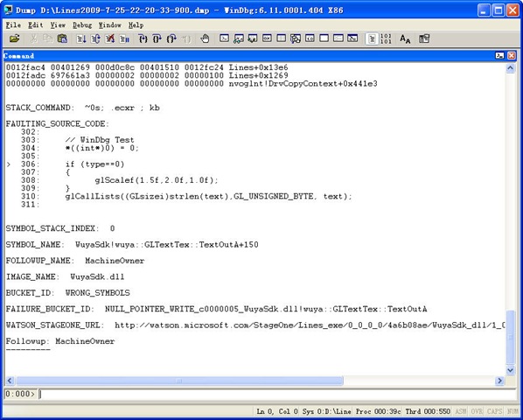Screen dimensions: 523x420
Task: Click the Open source file folder icon
Action: 14,38
